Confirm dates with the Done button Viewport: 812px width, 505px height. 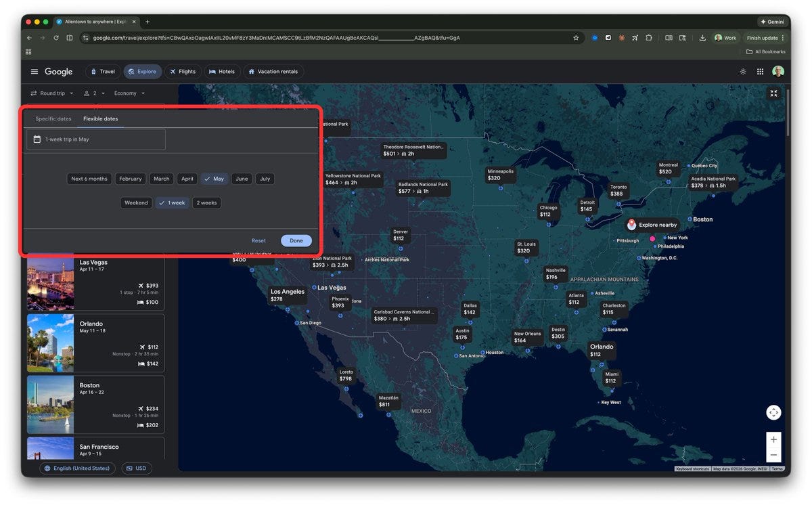296,241
